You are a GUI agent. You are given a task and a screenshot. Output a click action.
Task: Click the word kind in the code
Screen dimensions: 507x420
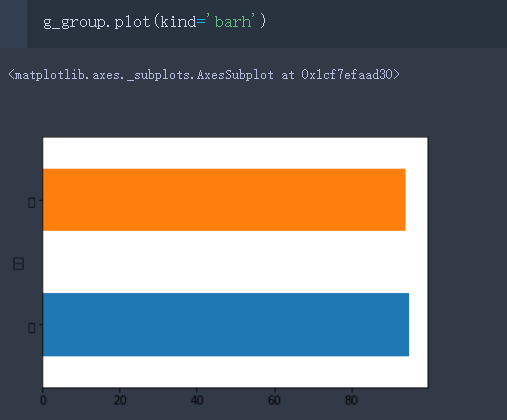178,22
